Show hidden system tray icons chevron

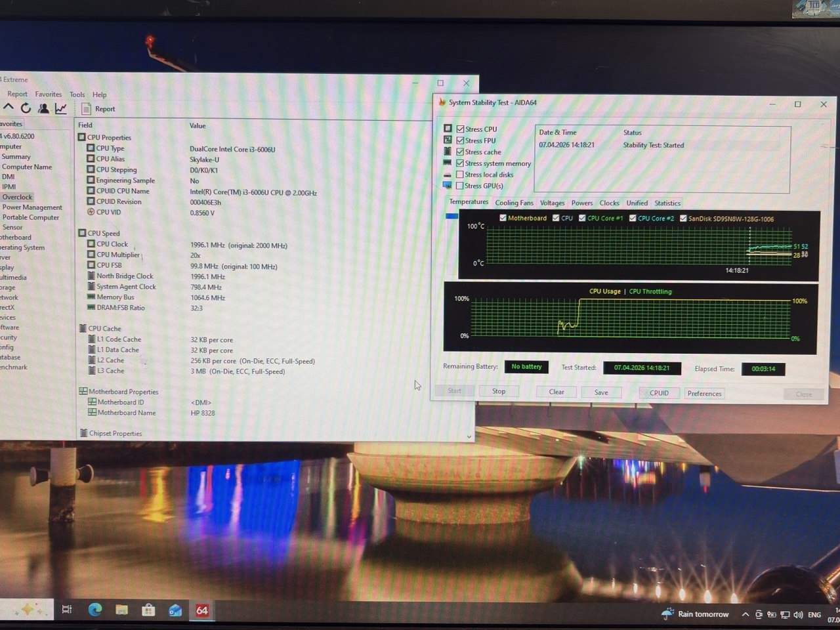745,614
